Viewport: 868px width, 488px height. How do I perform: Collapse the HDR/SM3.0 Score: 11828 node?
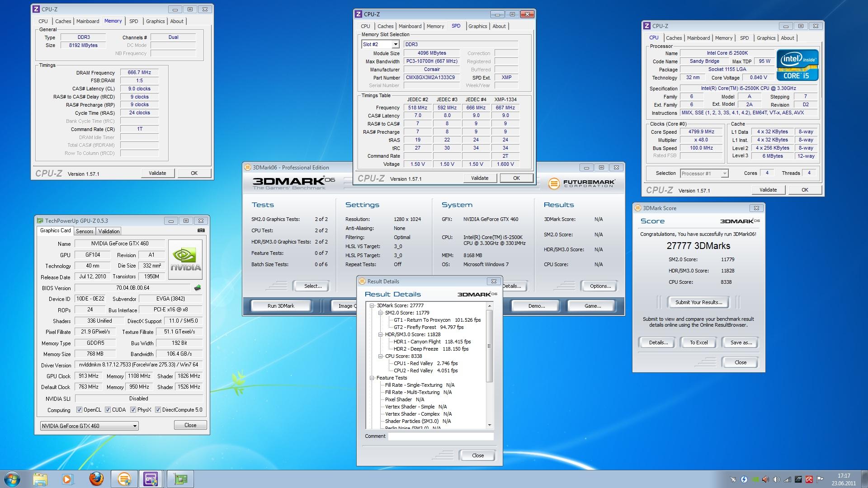380,334
